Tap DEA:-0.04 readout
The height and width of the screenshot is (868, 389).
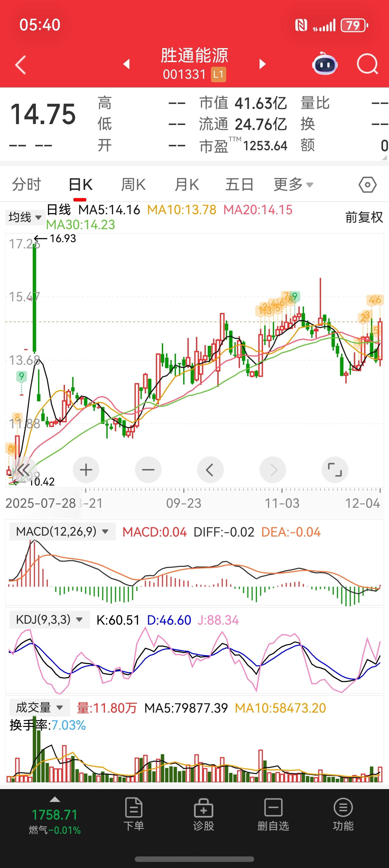pos(291,532)
